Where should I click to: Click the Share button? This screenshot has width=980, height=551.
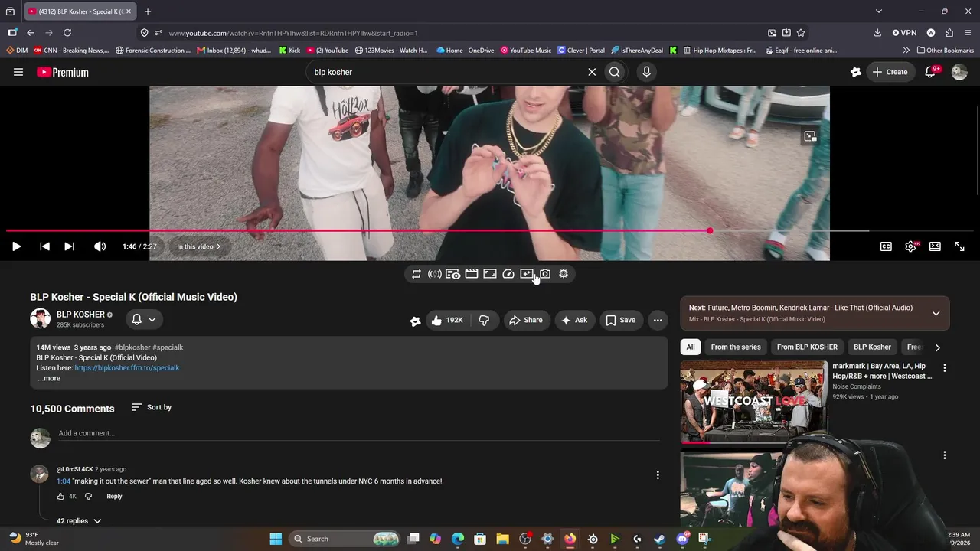[526, 320]
